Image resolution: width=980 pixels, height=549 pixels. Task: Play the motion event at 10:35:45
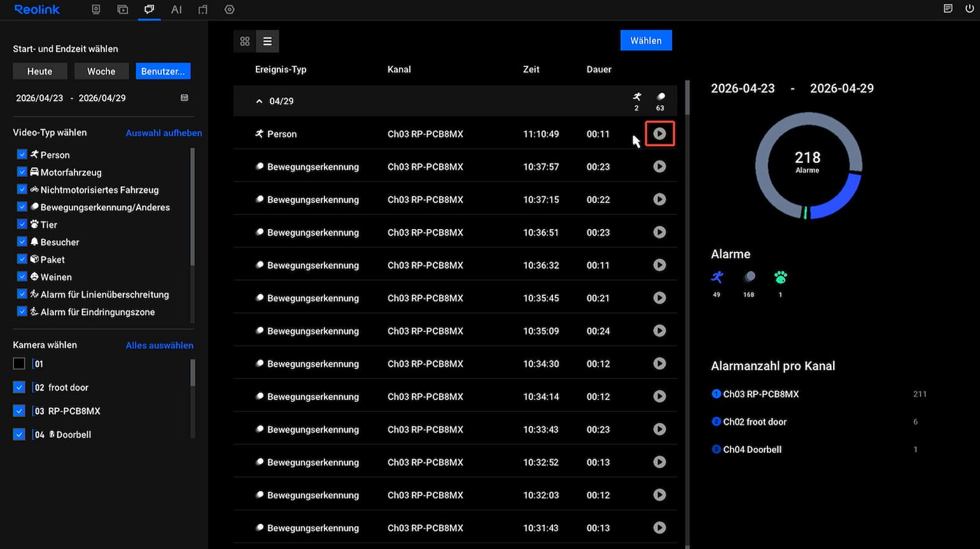point(660,298)
